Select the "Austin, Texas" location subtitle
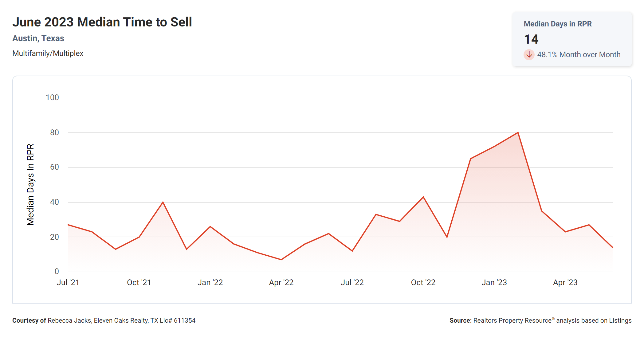 38,38
